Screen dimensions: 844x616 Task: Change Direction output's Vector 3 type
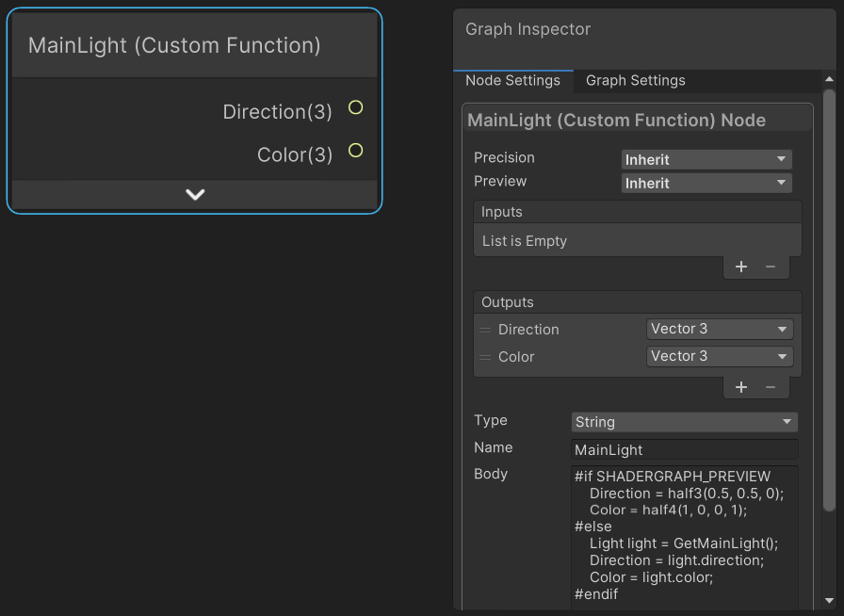click(719, 330)
